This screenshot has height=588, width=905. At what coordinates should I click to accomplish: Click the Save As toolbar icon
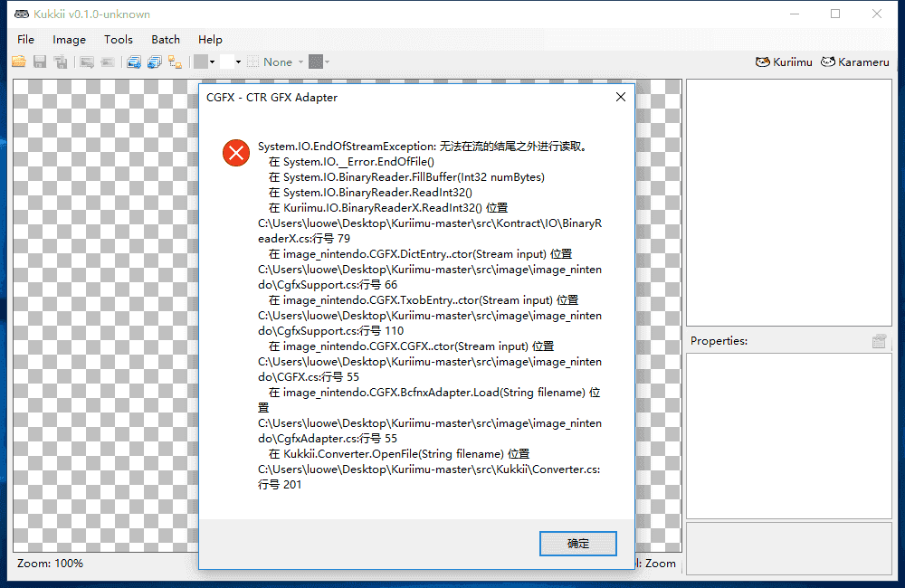[x=61, y=62]
